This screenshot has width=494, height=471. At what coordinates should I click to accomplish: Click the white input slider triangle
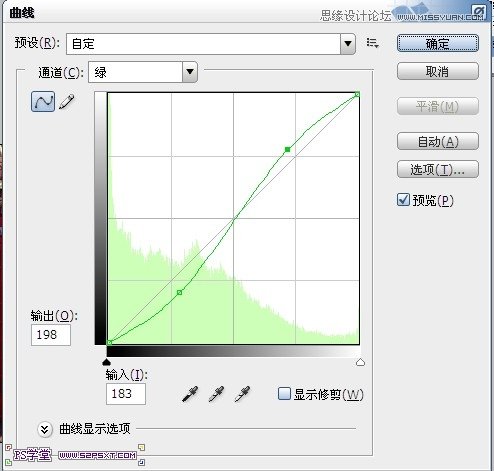pyautogui.click(x=360, y=362)
